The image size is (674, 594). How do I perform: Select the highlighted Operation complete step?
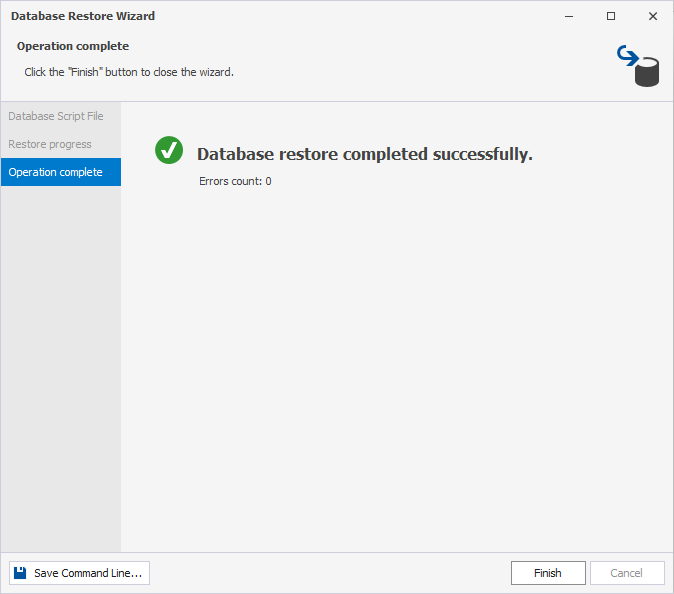61,172
